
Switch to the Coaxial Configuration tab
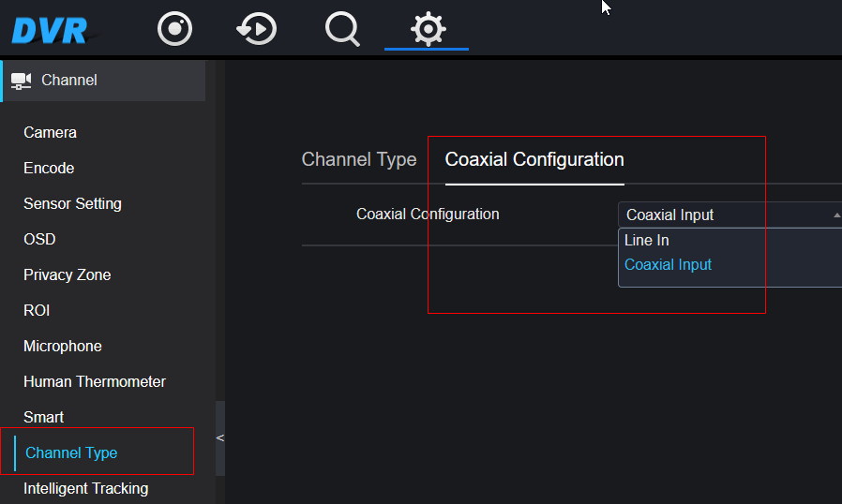click(534, 159)
